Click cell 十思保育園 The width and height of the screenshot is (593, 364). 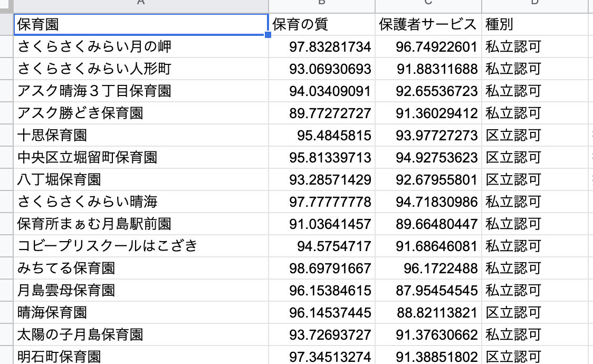tap(141, 136)
